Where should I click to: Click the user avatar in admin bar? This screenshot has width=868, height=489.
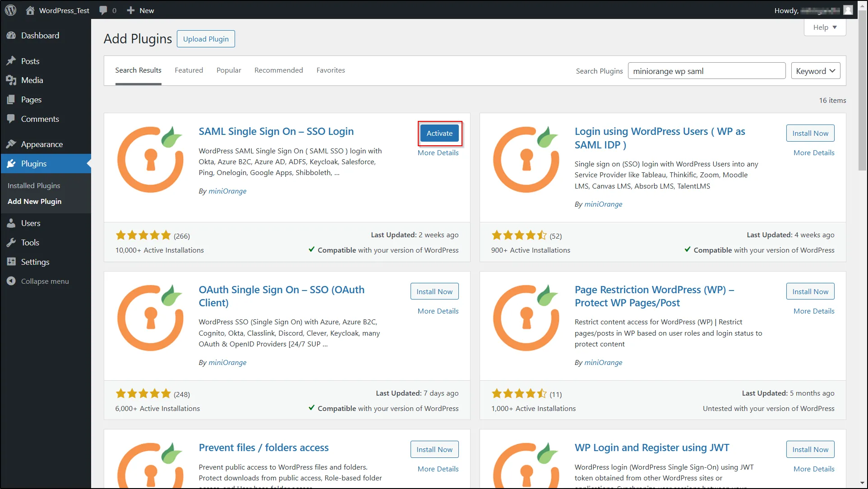point(848,10)
